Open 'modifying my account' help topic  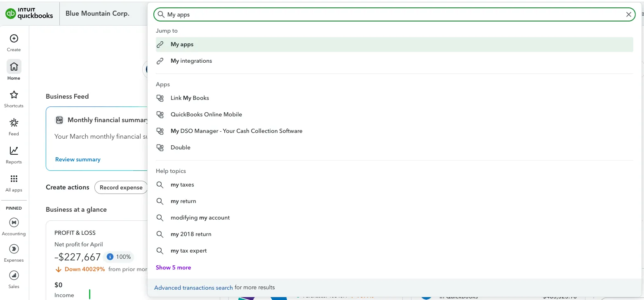click(x=395, y=218)
